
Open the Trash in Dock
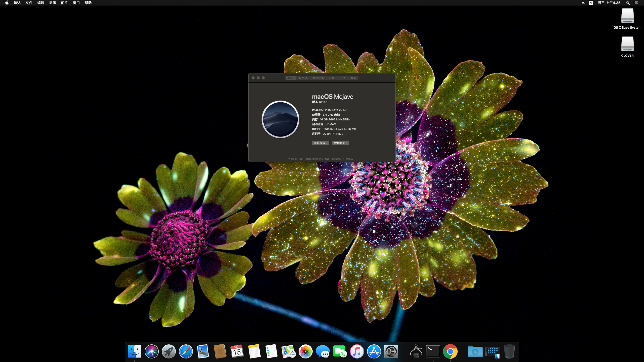point(509,351)
